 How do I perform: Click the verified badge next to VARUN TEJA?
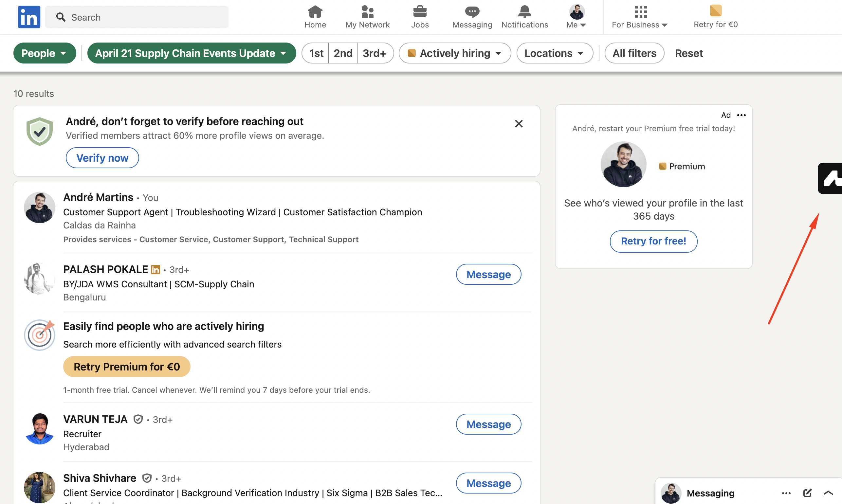[x=138, y=420]
